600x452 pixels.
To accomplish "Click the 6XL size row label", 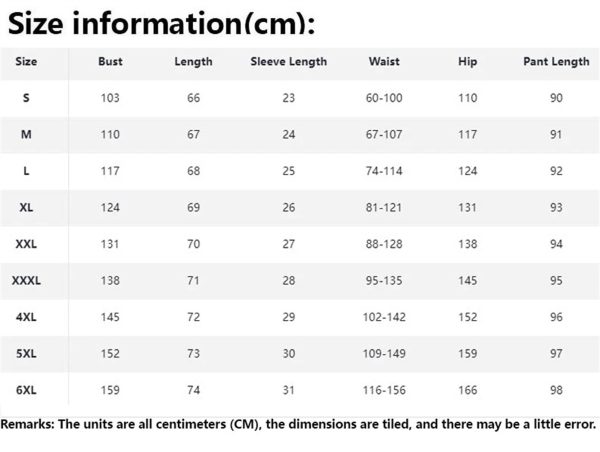I will click(26, 390).
